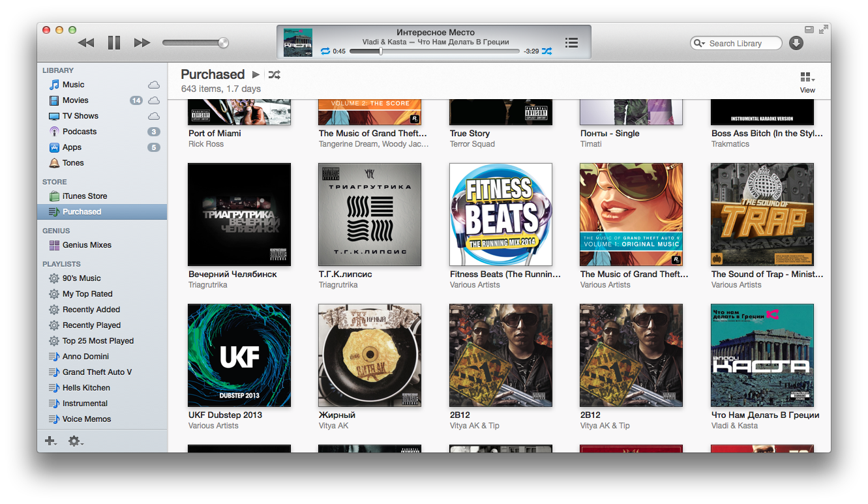Screen dimensions: 868x504
Task: Shuffle the Purchased list
Action: pyautogui.click(x=275, y=75)
